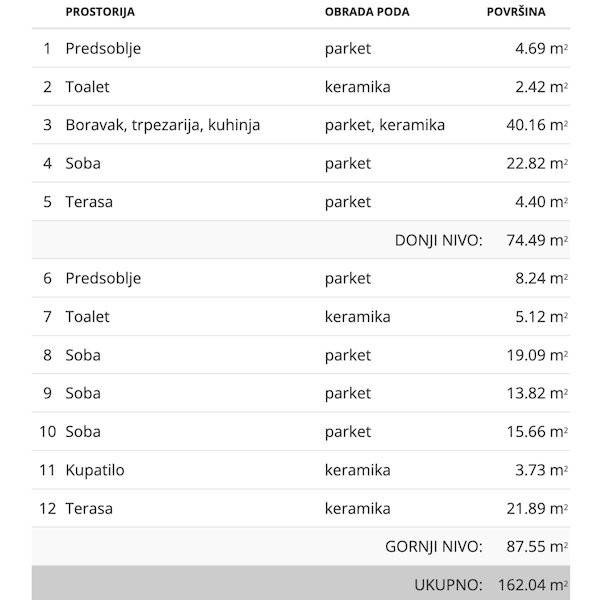The height and width of the screenshot is (600, 599).
Task: Click the UKUPNO total label
Action: point(448,585)
